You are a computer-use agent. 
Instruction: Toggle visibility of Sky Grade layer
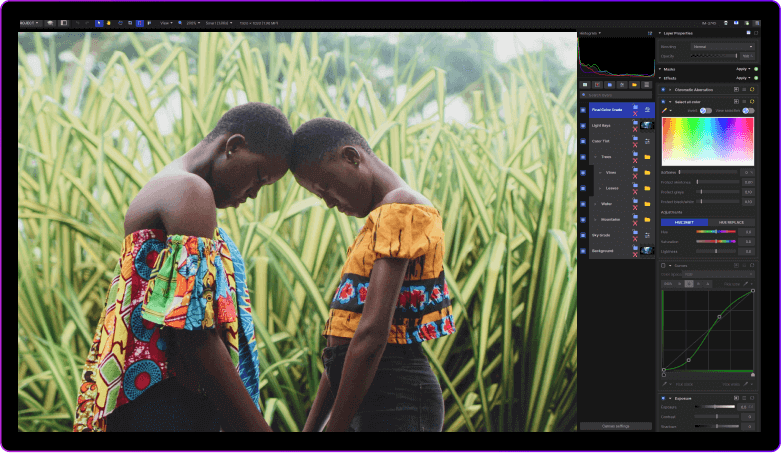[x=583, y=235]
